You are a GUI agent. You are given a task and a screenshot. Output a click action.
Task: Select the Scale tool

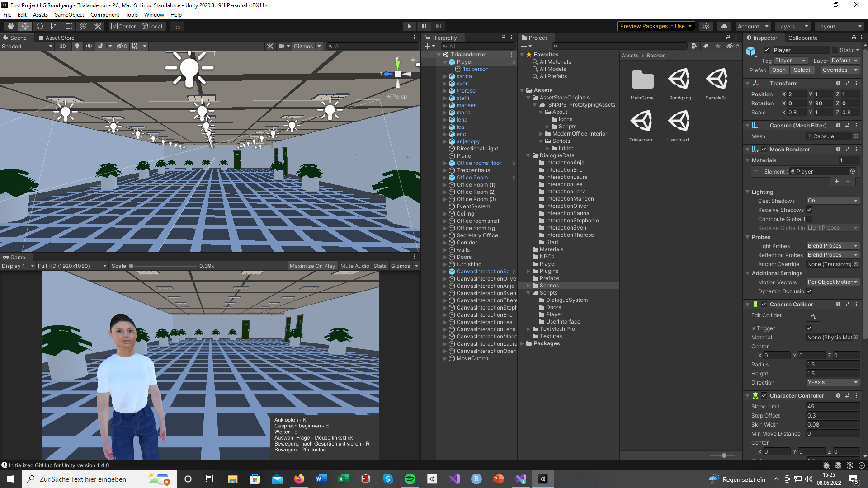pyautogui.click(x=54, y=26)
